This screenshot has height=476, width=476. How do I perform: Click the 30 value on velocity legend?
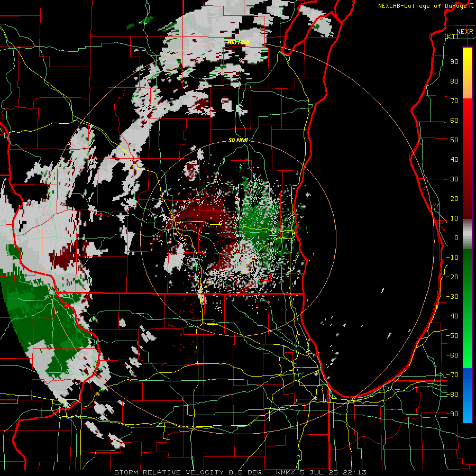[454, 179]
